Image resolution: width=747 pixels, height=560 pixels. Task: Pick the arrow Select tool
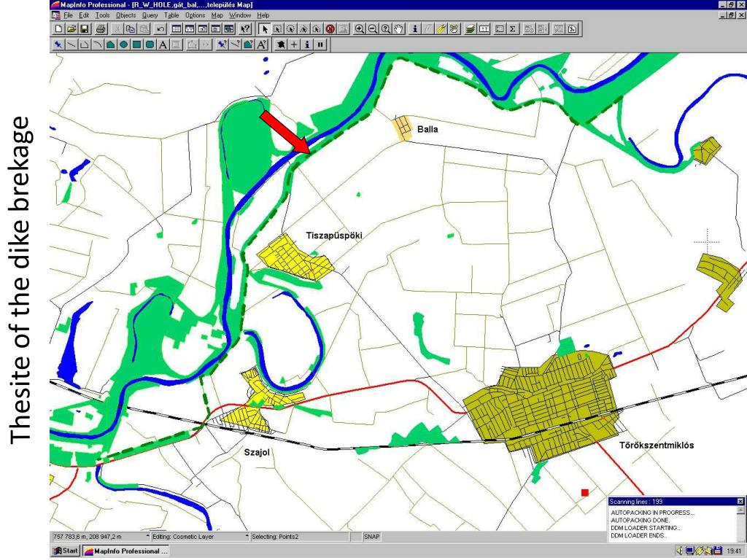tap(265, 29)
